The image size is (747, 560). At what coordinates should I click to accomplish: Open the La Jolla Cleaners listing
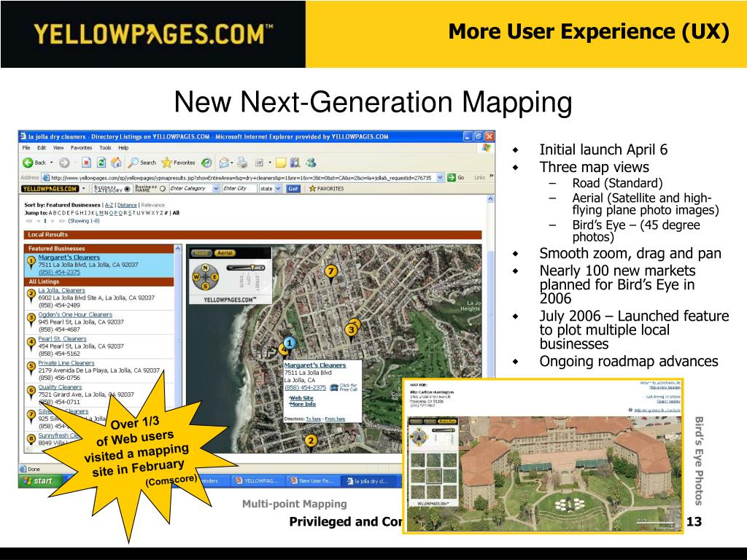point(61,290)
